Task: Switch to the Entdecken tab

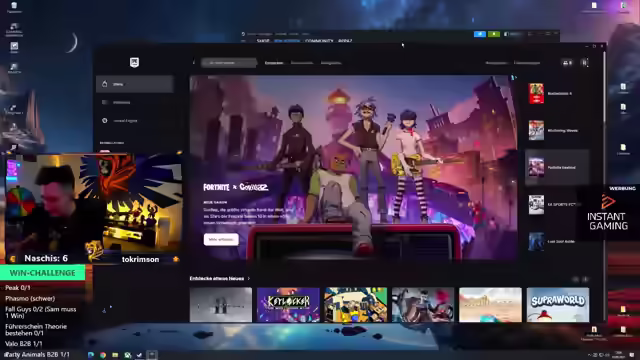Action: (x=274, y=63)
